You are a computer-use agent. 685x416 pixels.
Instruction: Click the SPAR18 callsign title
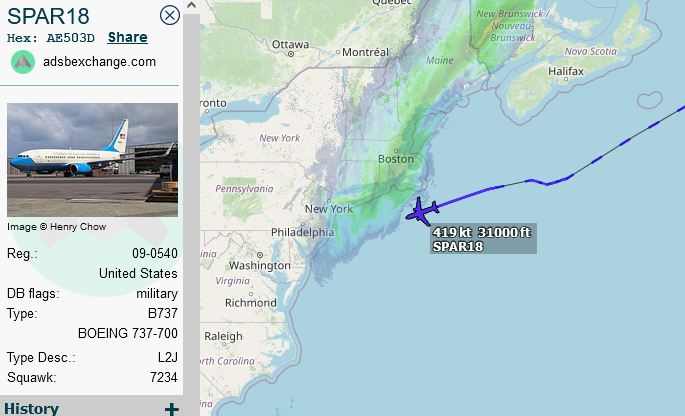tap(48, 16)
